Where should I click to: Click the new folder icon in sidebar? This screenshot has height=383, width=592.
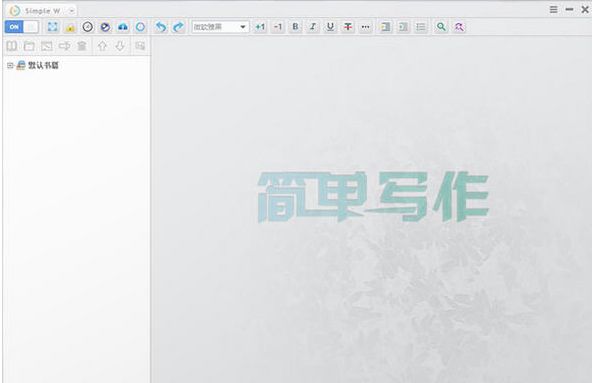pos(29,46)
